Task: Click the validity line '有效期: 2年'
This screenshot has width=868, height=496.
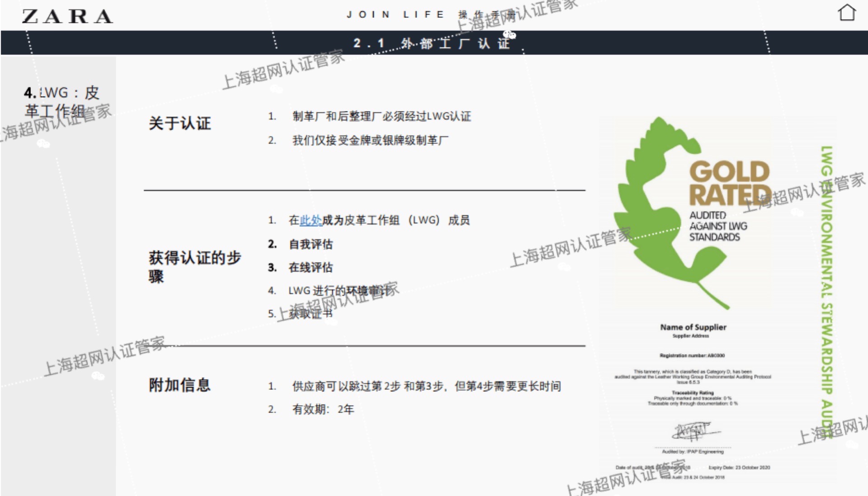Action: pyautogui.click(x=323, y=409)
